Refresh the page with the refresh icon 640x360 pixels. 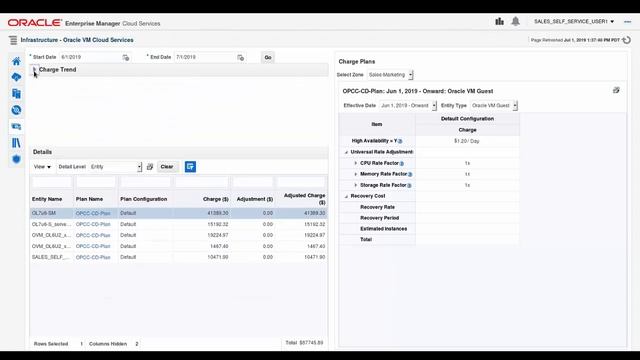click(x=627, y=40)
